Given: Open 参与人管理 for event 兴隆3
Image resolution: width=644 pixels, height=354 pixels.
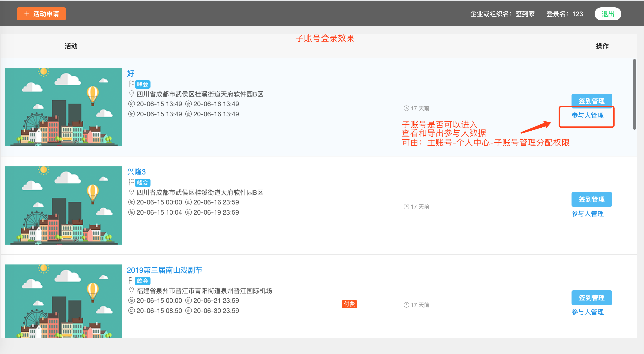Looking at the screenshot, I should [x=587, y=213].
